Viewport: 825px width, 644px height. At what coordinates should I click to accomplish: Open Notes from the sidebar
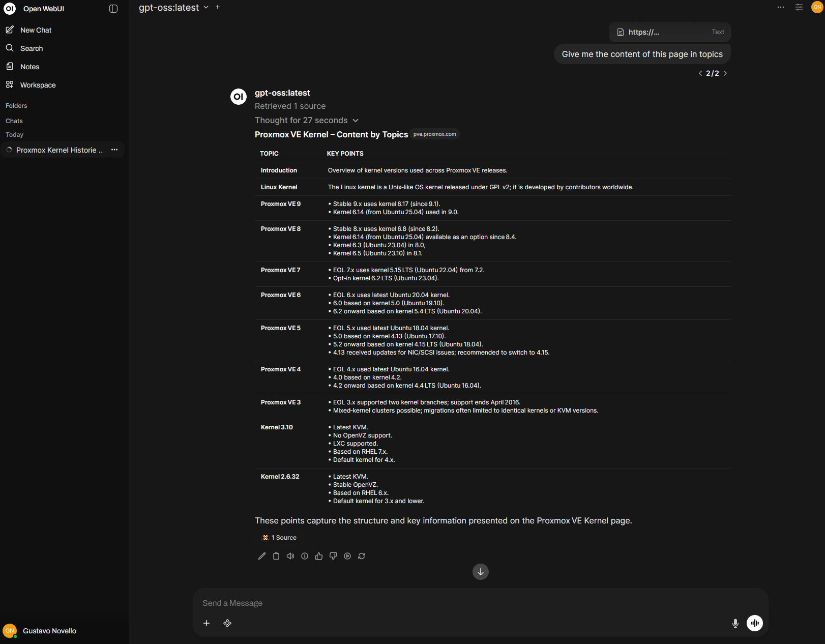click(x=30, y=67)
